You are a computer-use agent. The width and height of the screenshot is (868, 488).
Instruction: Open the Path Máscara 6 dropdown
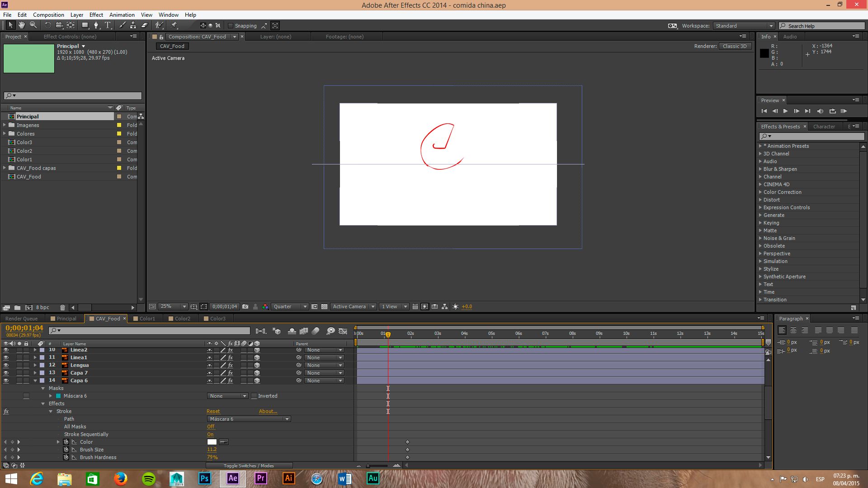coord(249,419)
